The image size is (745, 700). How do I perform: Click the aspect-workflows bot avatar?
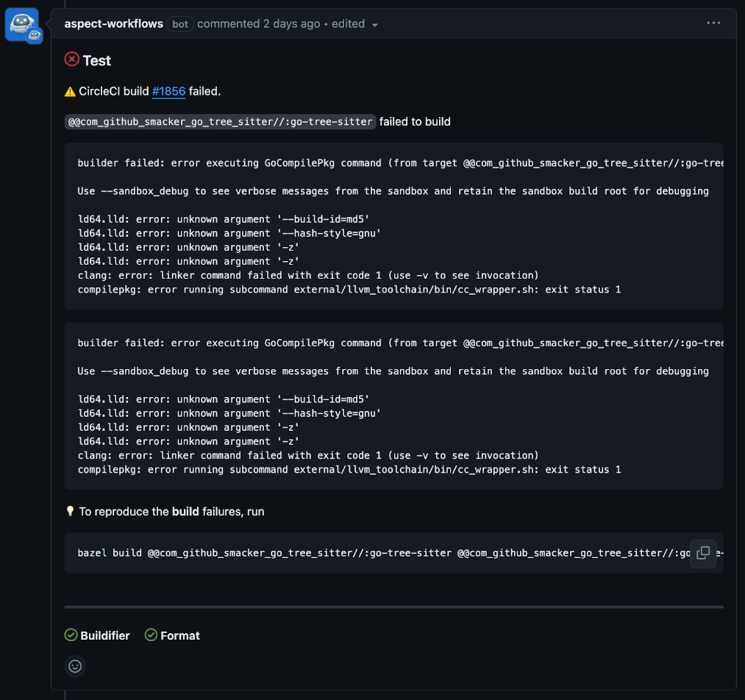[x=22, y=25]
